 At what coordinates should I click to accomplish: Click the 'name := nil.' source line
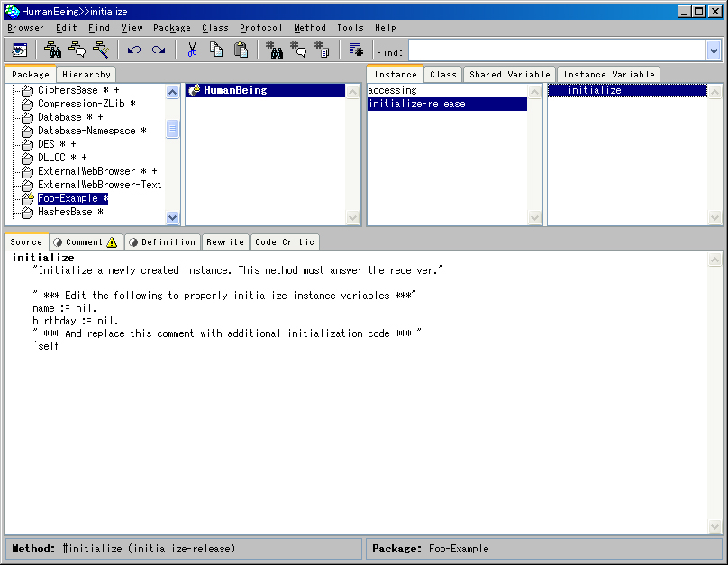click(x=65, y=308)
